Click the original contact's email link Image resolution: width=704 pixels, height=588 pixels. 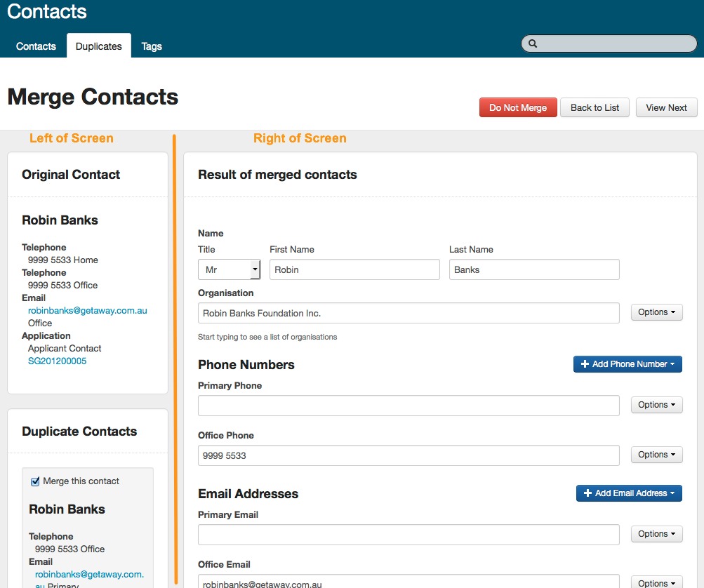click(88, 310)
